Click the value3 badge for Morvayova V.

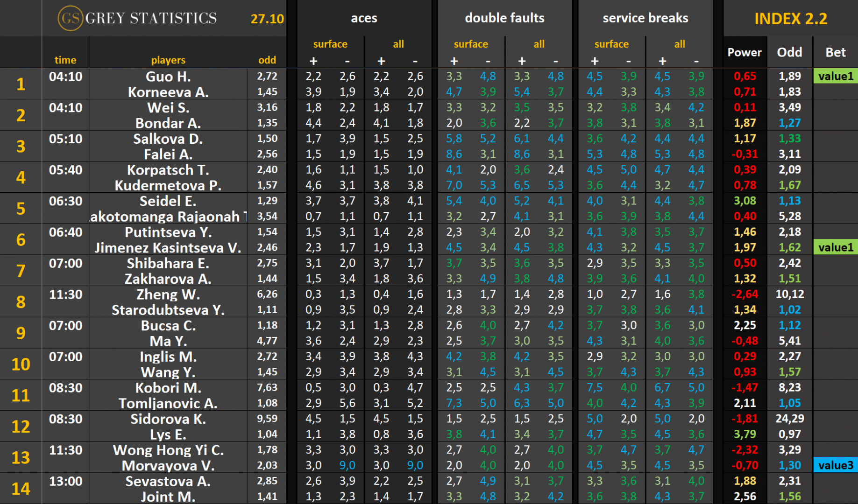[x=835, y=465]
